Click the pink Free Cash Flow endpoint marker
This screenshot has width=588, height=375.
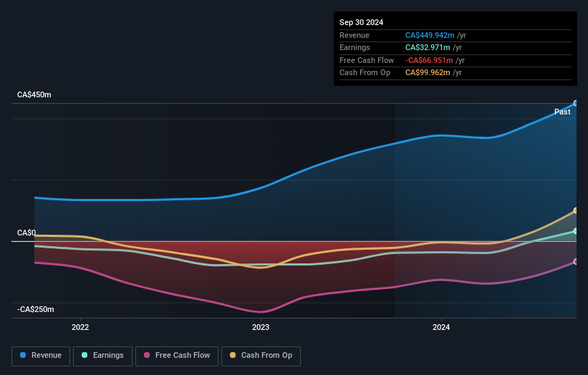coord(576,261)
